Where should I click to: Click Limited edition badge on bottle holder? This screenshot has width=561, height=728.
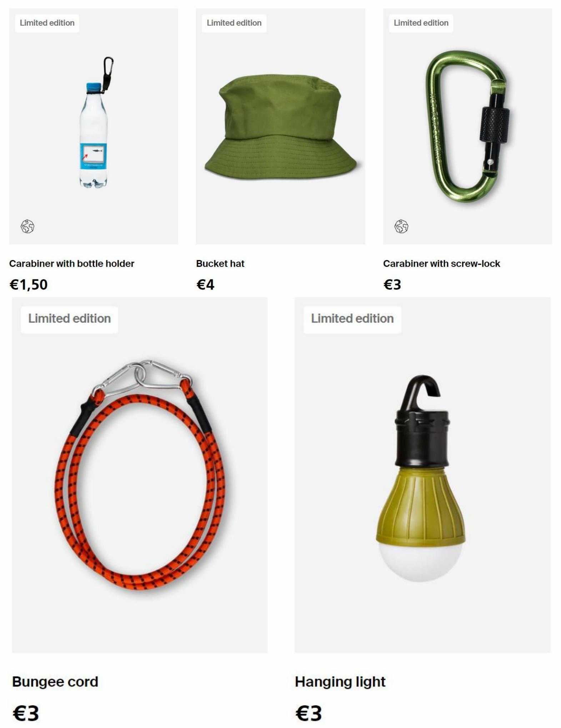(x=47, y=23)
